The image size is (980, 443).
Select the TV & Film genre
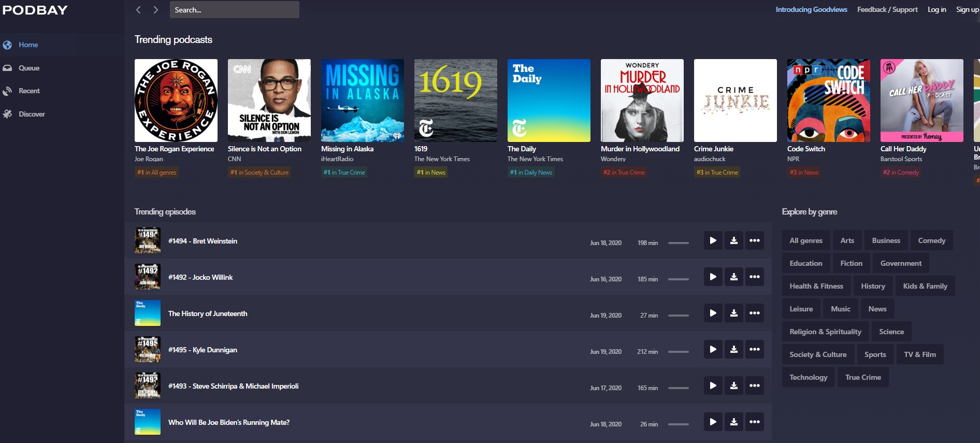(x=920, y=354)
